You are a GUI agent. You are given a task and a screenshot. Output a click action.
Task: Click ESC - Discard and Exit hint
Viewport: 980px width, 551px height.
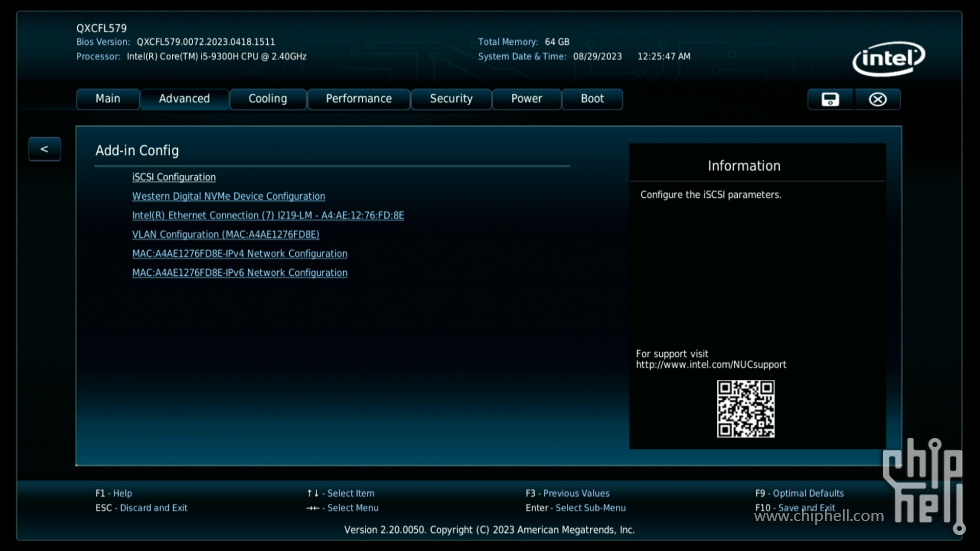pos(141,508)
